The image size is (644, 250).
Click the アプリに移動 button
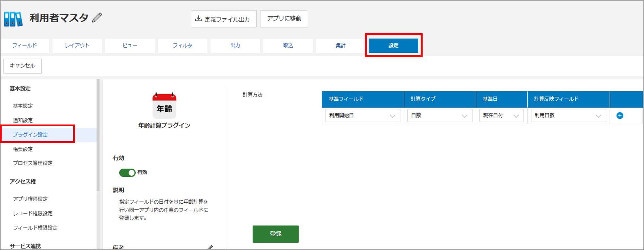[284, 19]
